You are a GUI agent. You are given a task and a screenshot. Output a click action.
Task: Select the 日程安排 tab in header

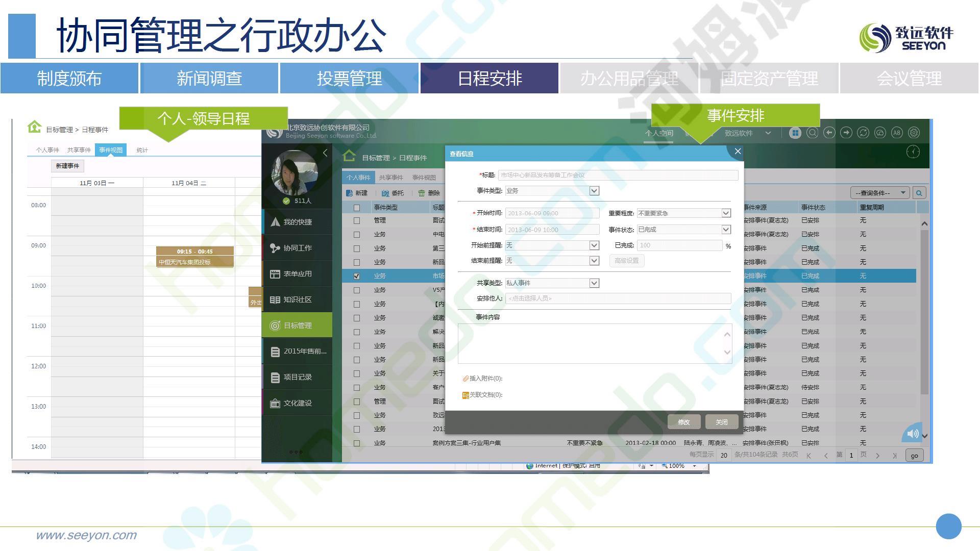pos(489,79)
